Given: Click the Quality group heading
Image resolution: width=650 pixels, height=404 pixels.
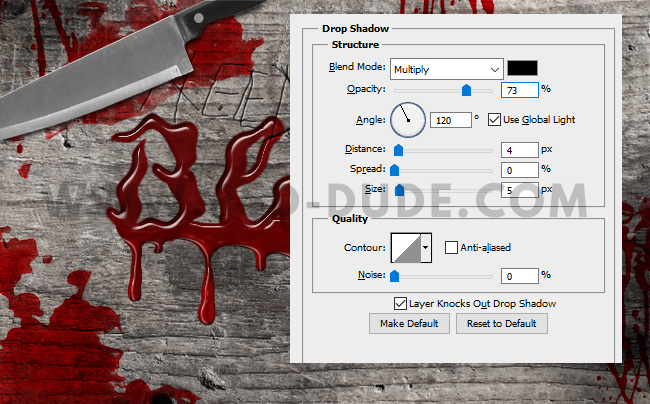Looking at the screenshot, I should (x=350, y=219).
